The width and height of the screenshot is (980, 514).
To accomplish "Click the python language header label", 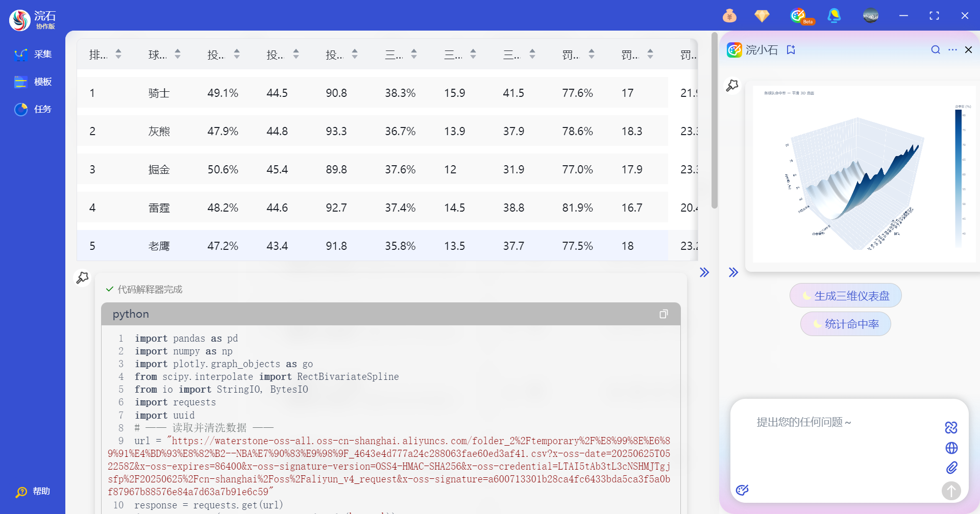I will pos(131,314).
